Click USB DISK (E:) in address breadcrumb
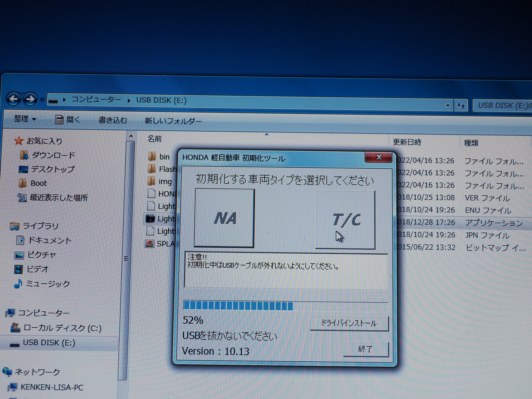This screenshot has height=399, width=532. (x=161, y=100)
